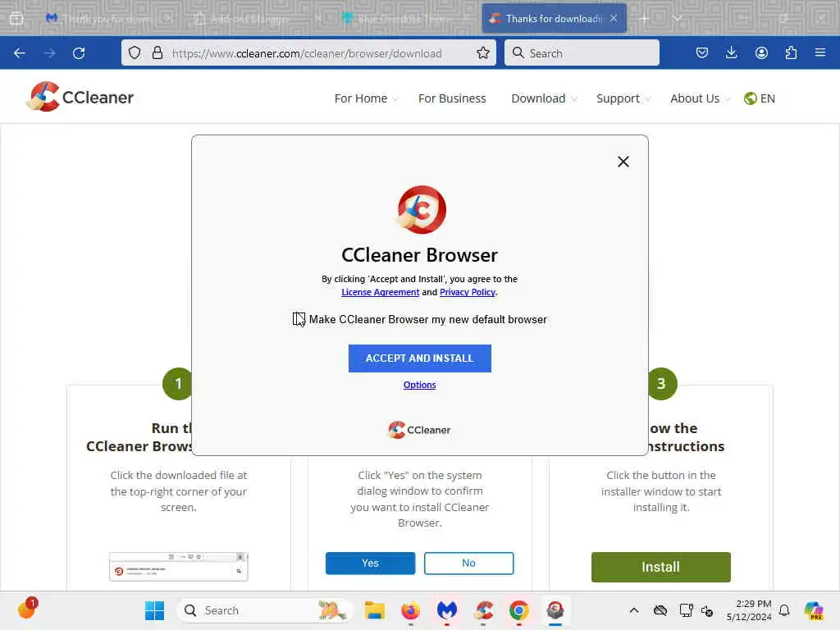
Task: Open File Explorer from the taskbar
Action: [x=374, y=610]
